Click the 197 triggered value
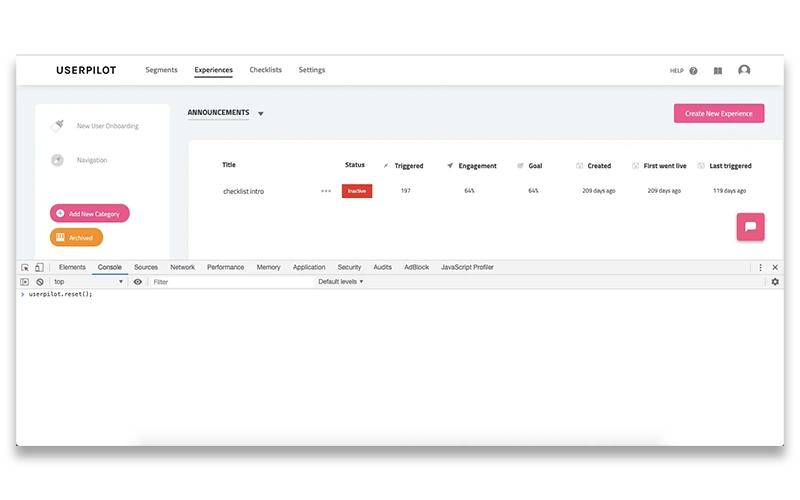This screenshot has height=500, width=800. coord(406,191)
